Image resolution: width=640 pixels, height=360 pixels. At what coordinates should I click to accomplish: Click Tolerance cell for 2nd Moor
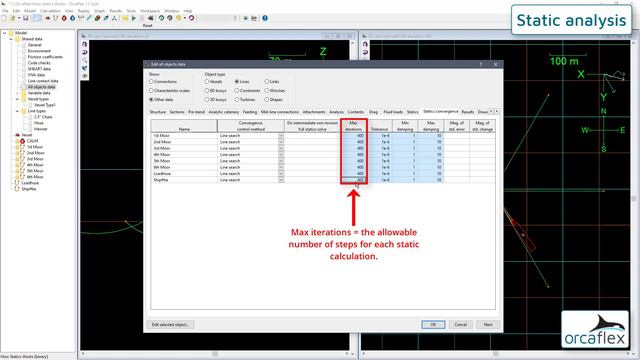380,142
